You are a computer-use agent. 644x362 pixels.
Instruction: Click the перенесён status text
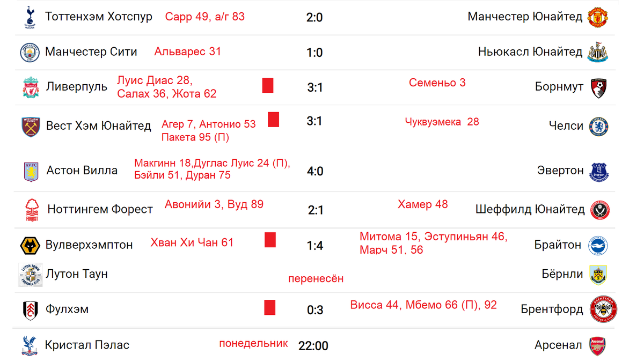[x=316, y=279]
